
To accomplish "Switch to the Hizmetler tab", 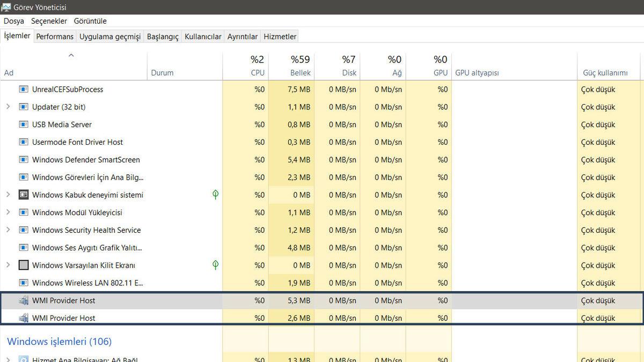I will pyautogui.click(x=280, y=36).
